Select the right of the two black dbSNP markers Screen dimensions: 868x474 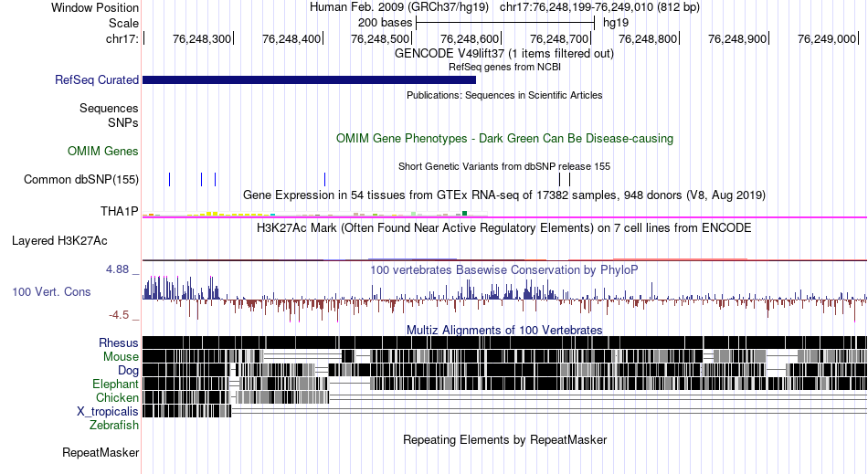[569, 179]
